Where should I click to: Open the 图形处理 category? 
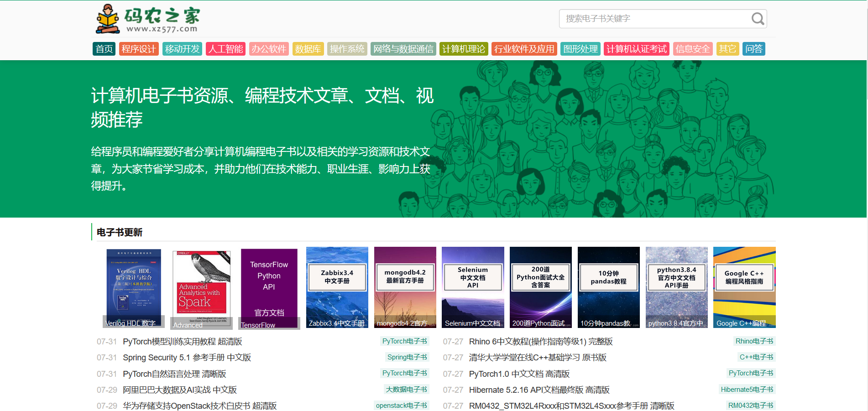click(580, 49)
